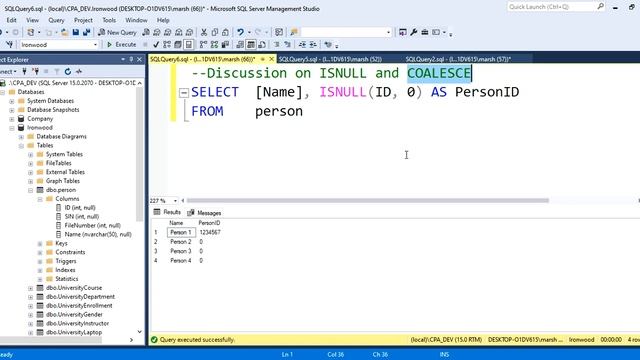Screen dimensions: 640x360
Task: Expand the dbo.UniversityCourse table node
Action: click(31, 288)
